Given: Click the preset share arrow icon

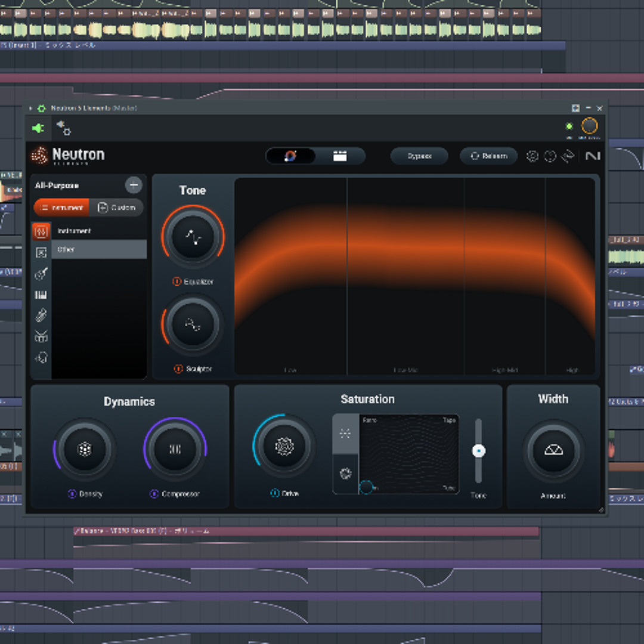Looking at the screenshot, I should point(565,156).
